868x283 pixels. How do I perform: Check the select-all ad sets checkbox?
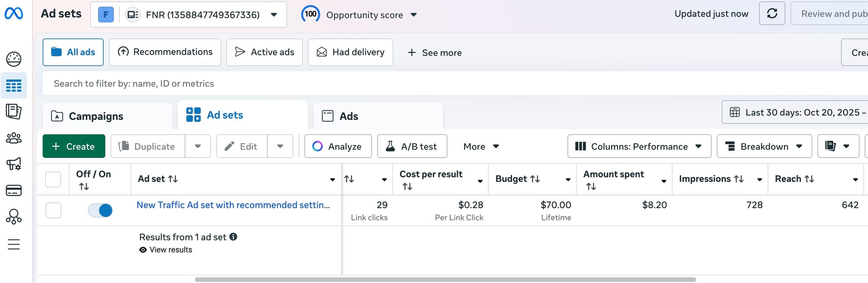[53, 179]
